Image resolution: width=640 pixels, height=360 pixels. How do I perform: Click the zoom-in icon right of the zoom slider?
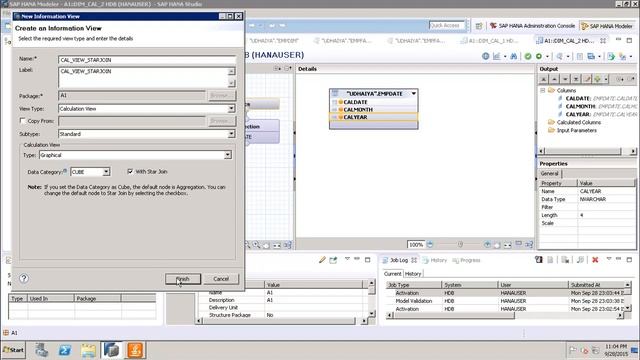(487, 244)
